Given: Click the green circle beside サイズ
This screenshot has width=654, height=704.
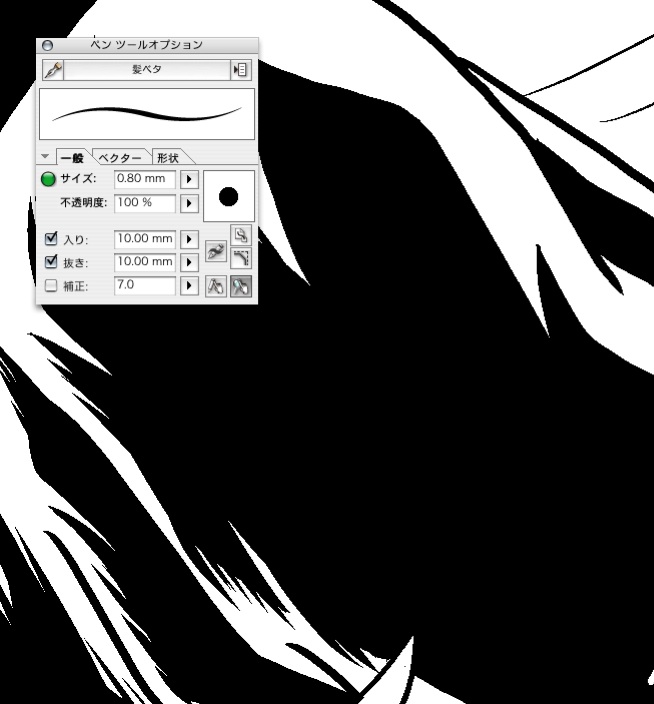Looking at the screenshot, I should click(48, 179).
